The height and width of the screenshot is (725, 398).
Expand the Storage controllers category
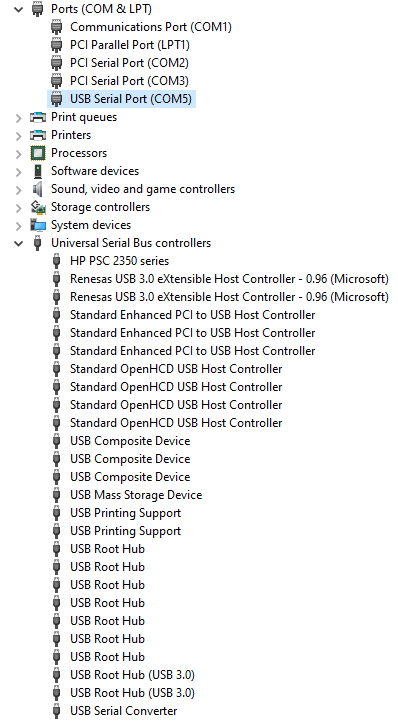pyautogui.click(x=18, y=208)
